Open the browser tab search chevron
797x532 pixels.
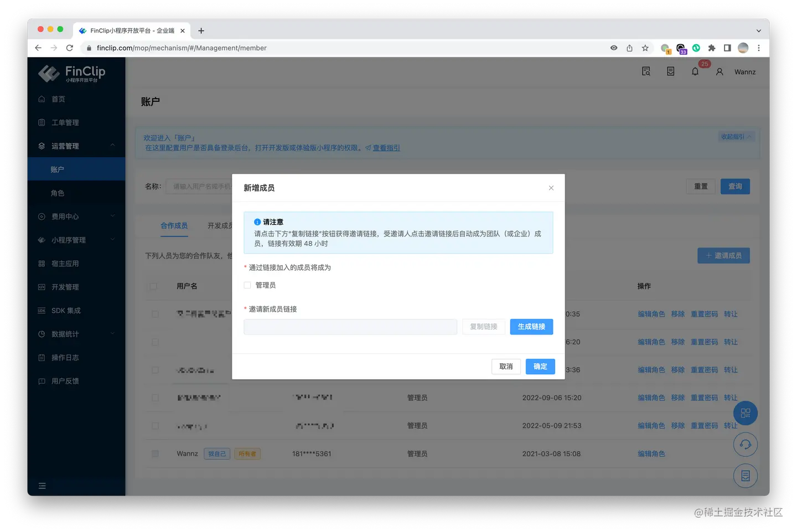(758, 31)
